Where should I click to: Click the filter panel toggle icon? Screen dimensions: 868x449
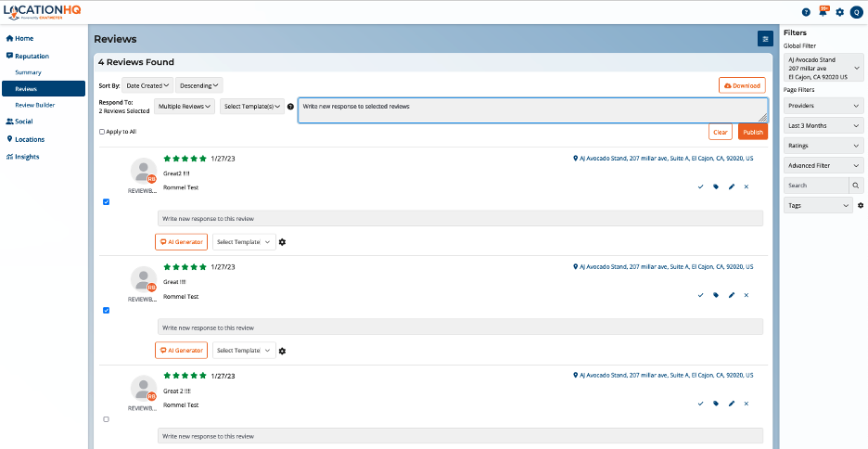click(x=764, y=39)
